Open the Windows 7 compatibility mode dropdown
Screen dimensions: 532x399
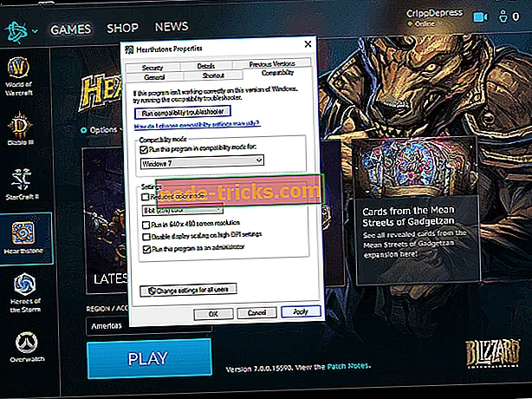pyautogui.click(x=202, y=162)
